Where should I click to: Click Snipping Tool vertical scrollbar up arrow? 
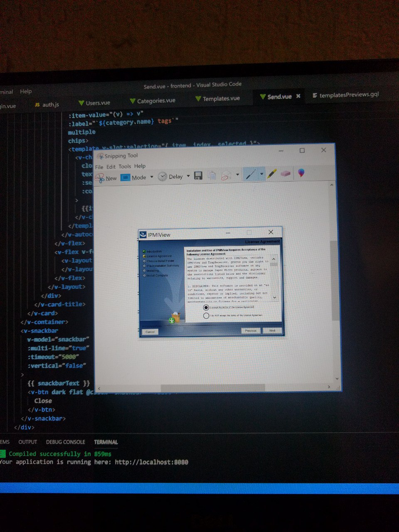click(332, 185)
